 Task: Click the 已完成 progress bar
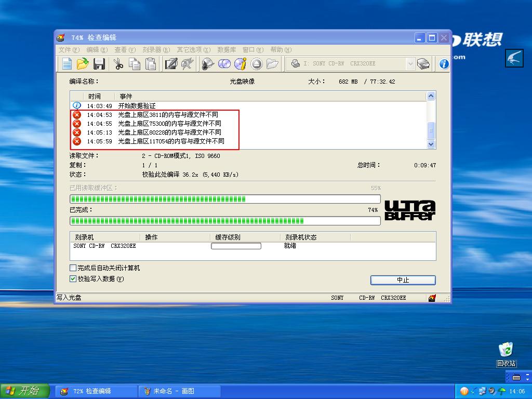click(x=225, y=221)
